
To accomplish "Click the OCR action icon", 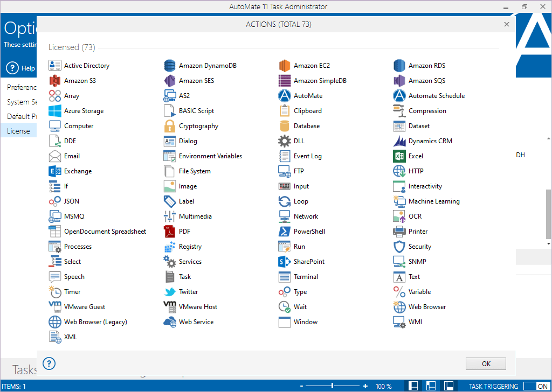I will pos(399,216).
